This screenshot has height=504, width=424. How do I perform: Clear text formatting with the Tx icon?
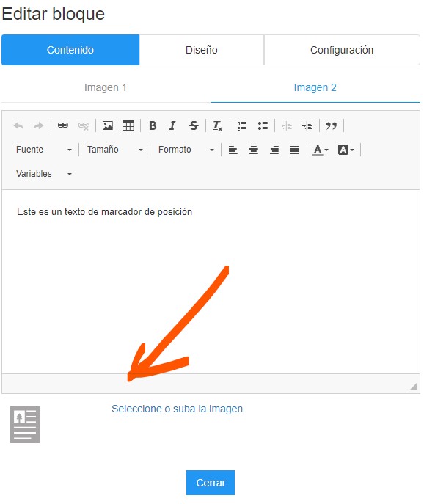click(218, 125)
